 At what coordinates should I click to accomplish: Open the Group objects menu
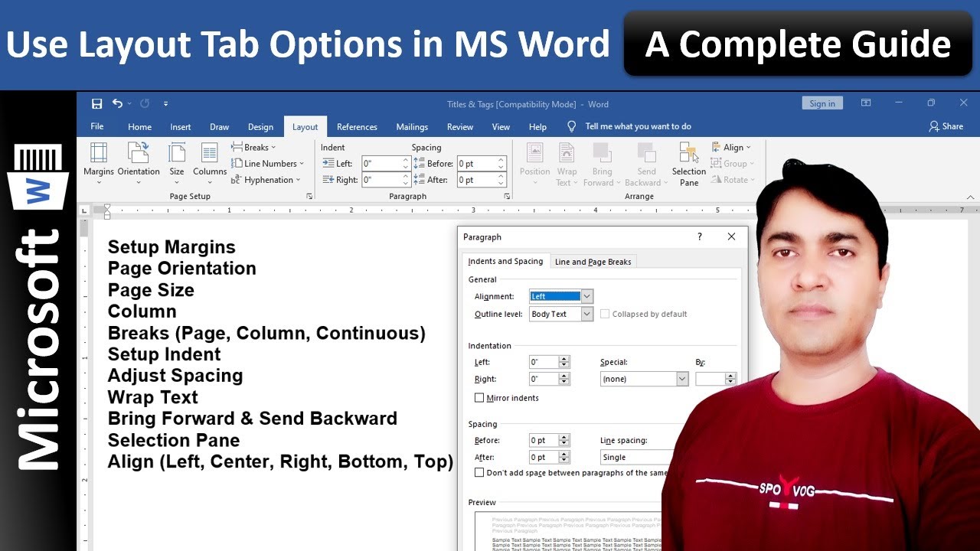733,163
